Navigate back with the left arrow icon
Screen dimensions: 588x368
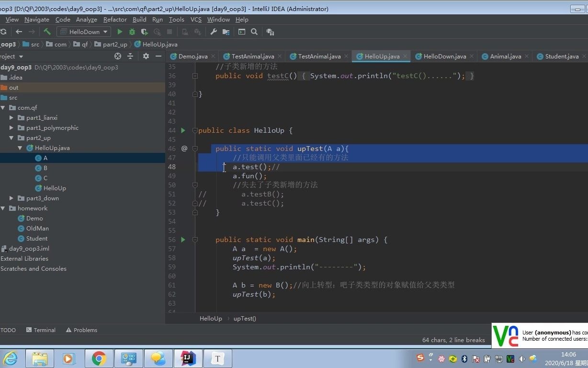pyautogui.click(x=18, y=32)
